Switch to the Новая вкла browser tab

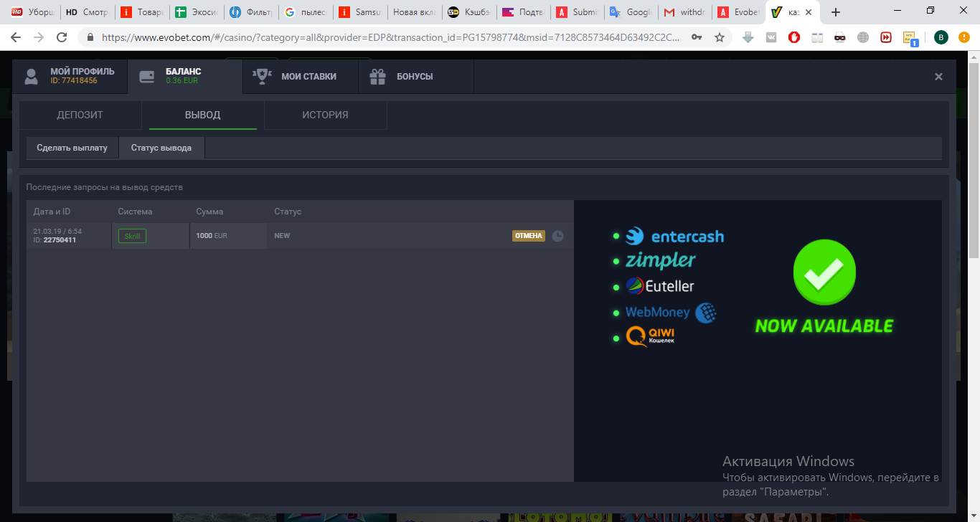pyautogui.click(x=414, y=12)
